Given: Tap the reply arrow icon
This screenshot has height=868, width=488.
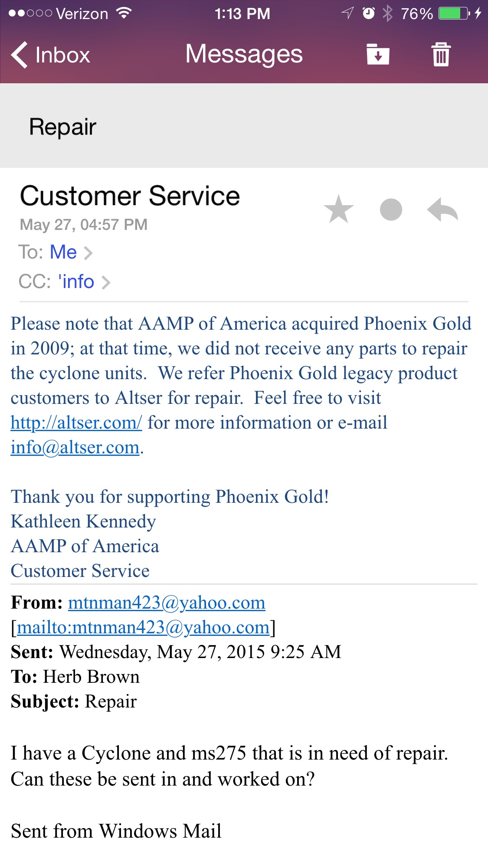Looking at the screenshot, I should coord(442,210).
